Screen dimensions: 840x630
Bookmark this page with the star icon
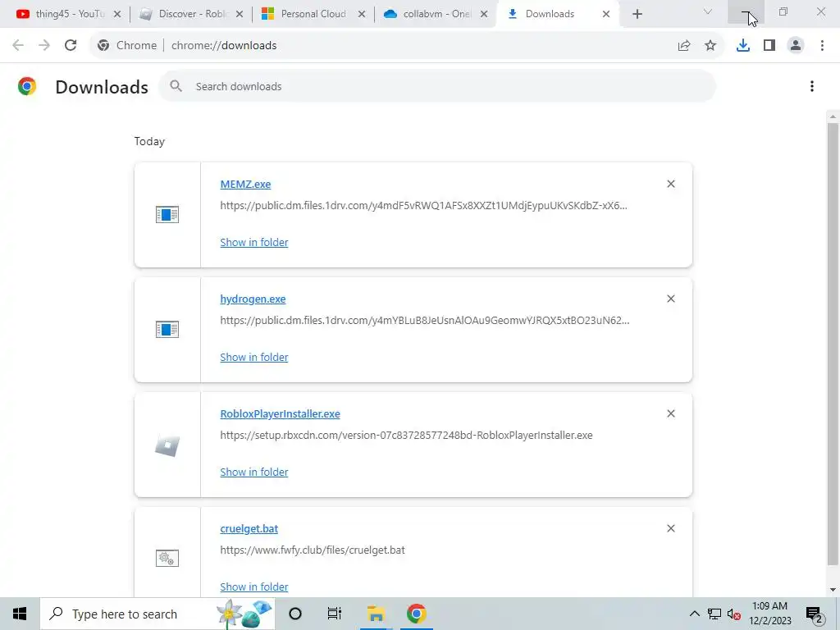pyautogui.click(x=710, y=46)
